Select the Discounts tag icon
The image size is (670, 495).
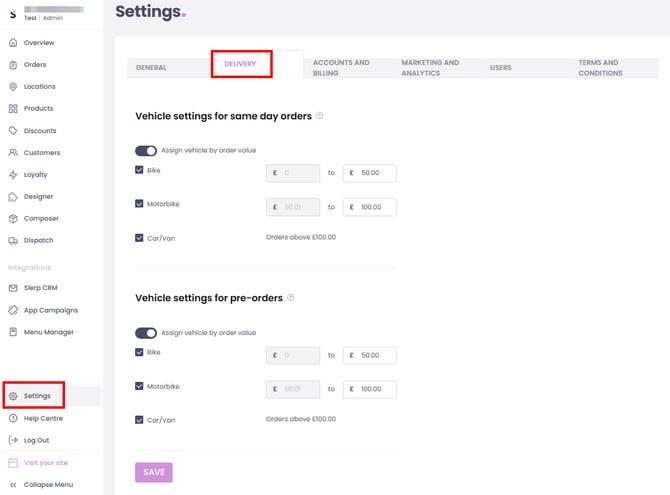pyautogui.click(x=13, y=131)
